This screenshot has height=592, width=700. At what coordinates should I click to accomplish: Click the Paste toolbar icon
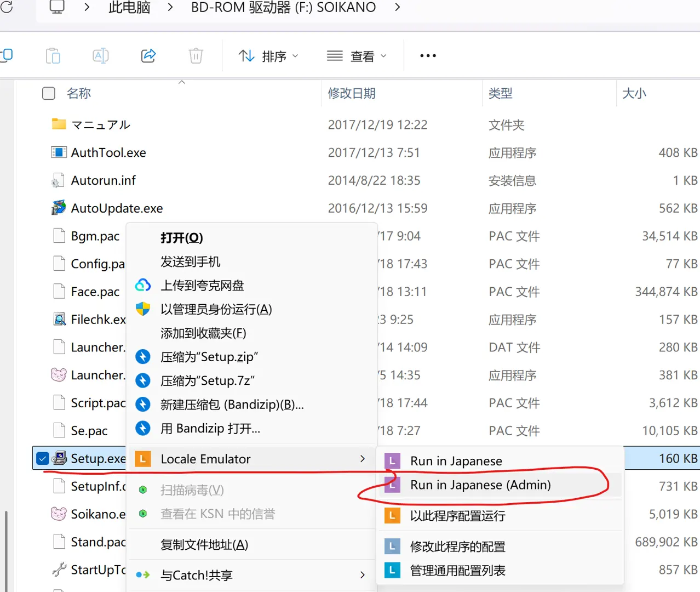53,55
